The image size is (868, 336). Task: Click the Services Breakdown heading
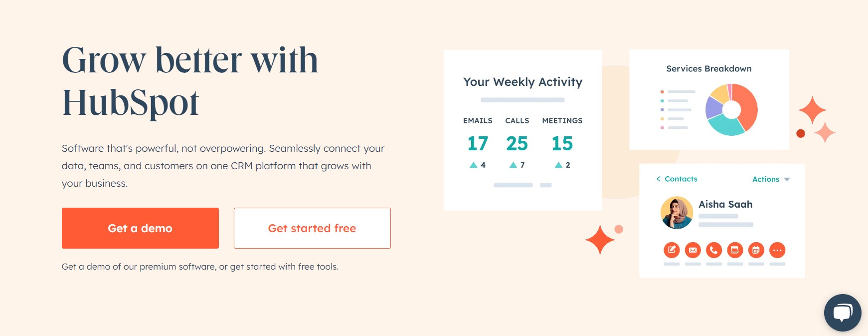click(x=709, y=68)
